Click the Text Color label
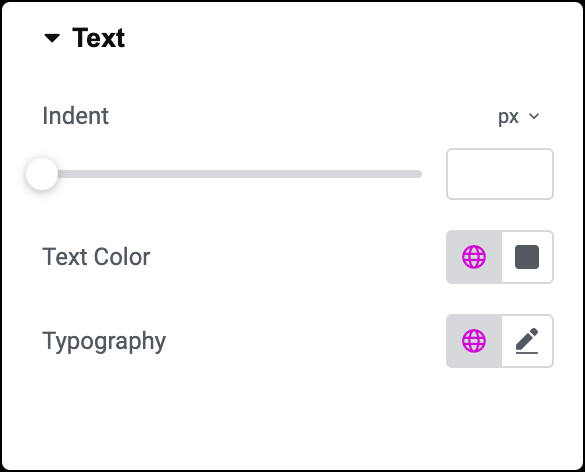This screenshot has width=585, height=472. click(96, 257)
